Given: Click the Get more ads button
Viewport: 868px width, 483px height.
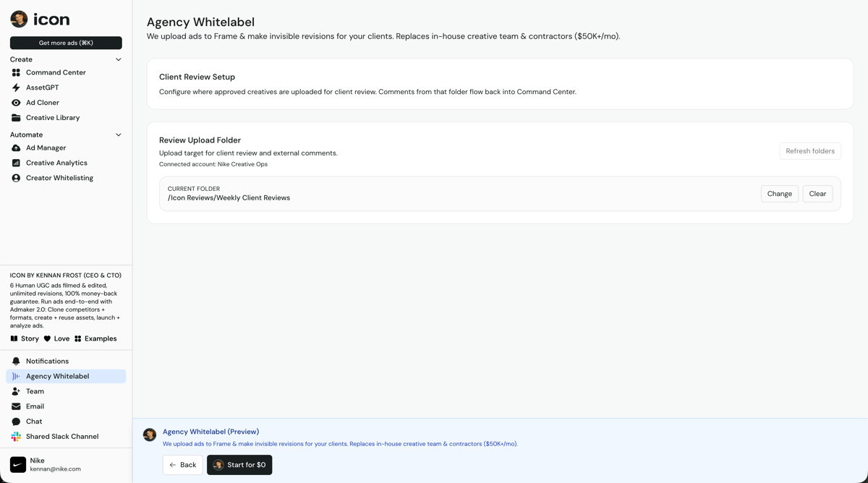Looking at the screenshot, I should tap(66, 43).
